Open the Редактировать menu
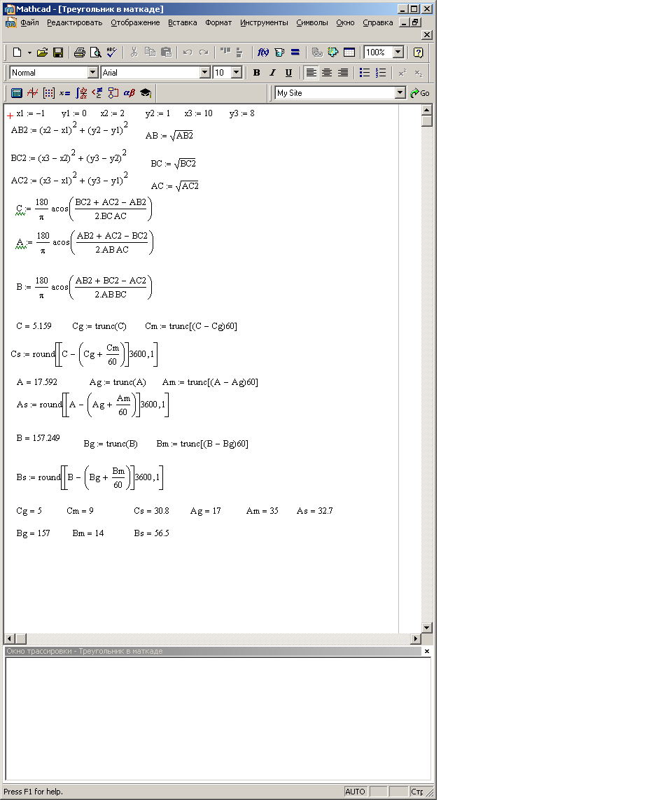The height and width of the screenshot is (800, 672). point(74,22)
